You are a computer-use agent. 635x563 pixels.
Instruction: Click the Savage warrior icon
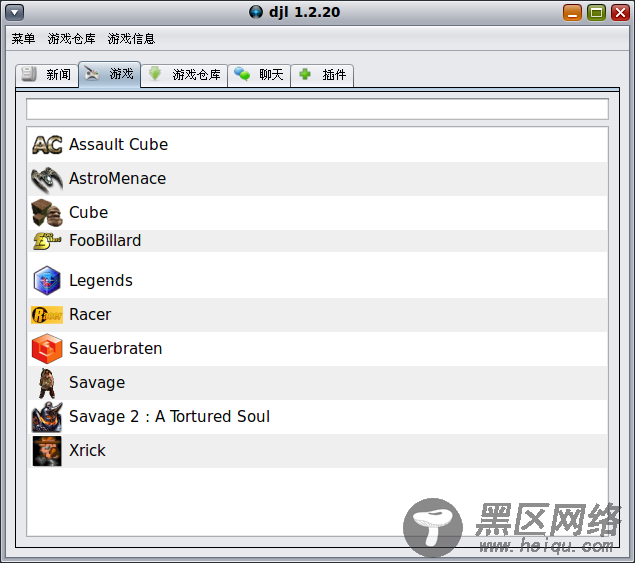[47, 383]
